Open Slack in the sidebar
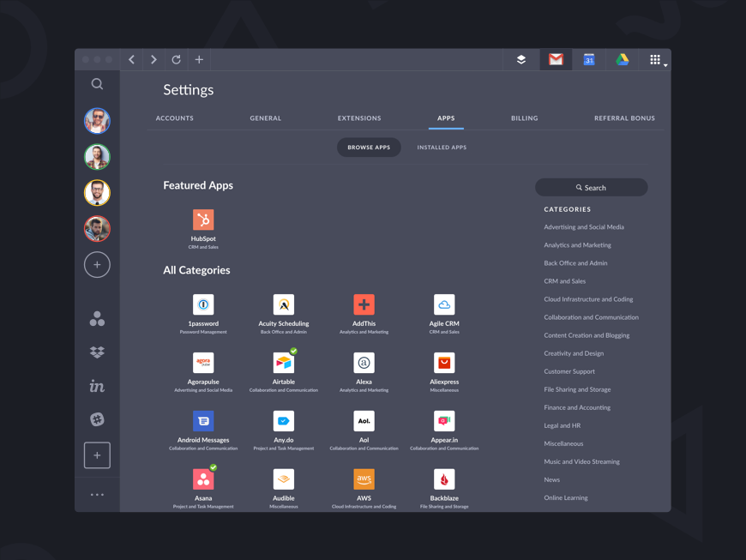This screenshot has height=560, width=746. point(97,419)
